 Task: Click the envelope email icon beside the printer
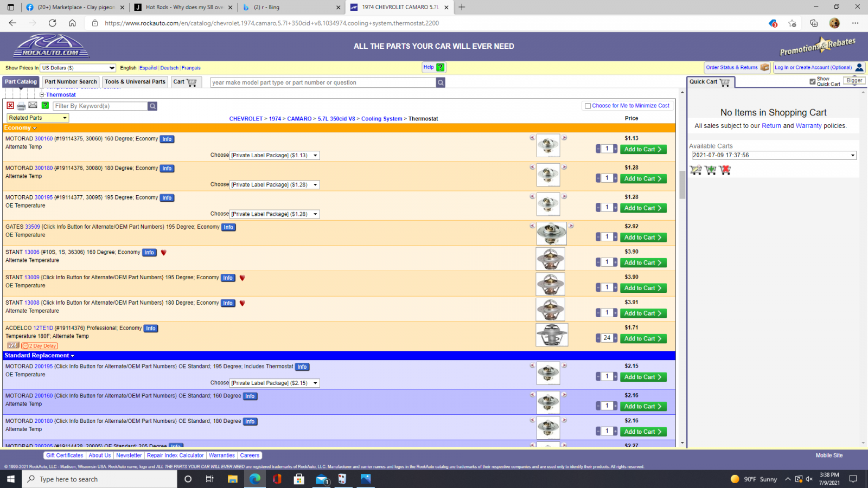coord(33,106)
